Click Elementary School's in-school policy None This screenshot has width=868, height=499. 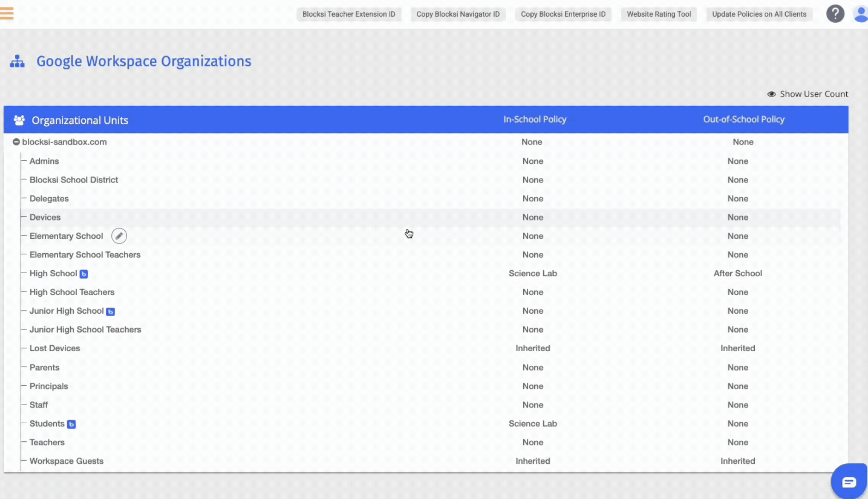click(533, 236)
